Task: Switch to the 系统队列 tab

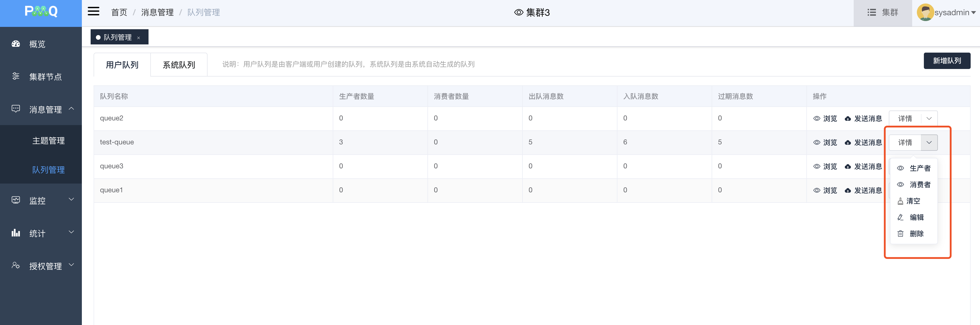Action: (x=179, y=65)
